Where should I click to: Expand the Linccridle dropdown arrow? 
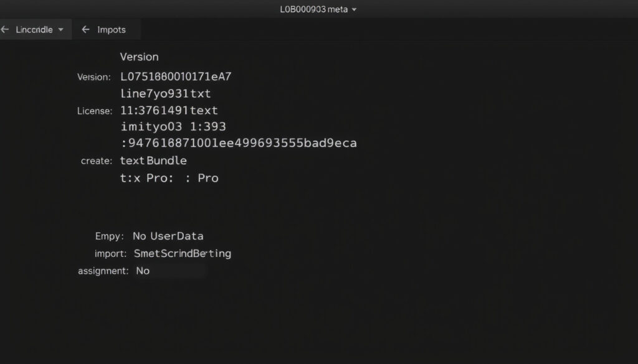click(x=60, y=30)
